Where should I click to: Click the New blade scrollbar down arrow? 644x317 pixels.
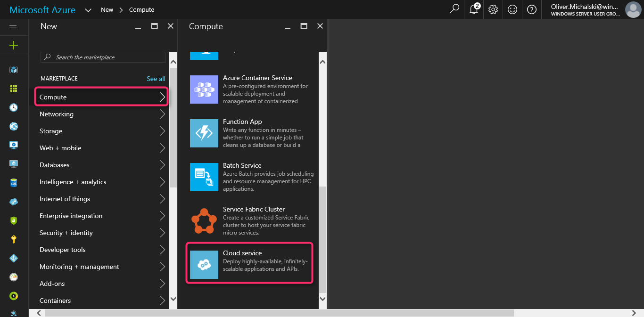[x=173, y=298]
